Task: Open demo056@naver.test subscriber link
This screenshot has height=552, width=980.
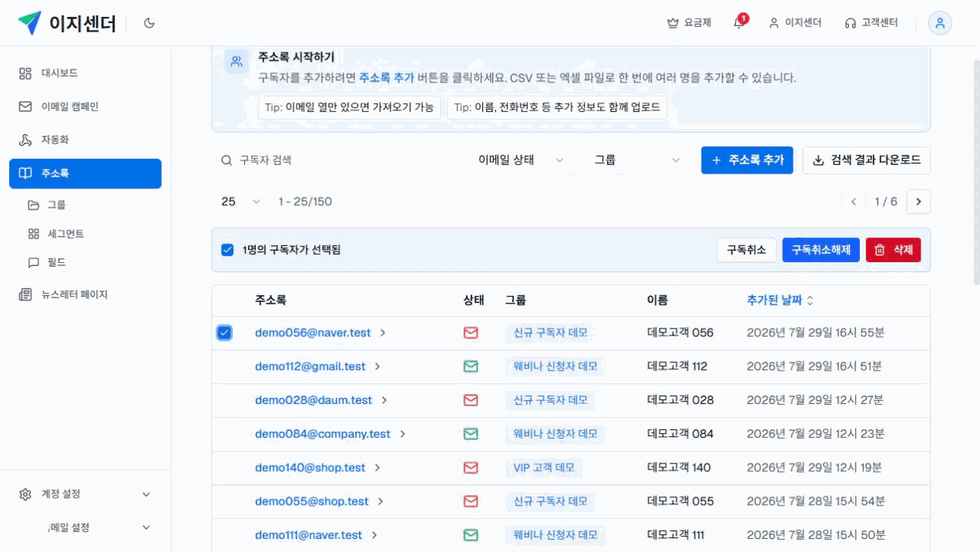Action: pos(313,333)
